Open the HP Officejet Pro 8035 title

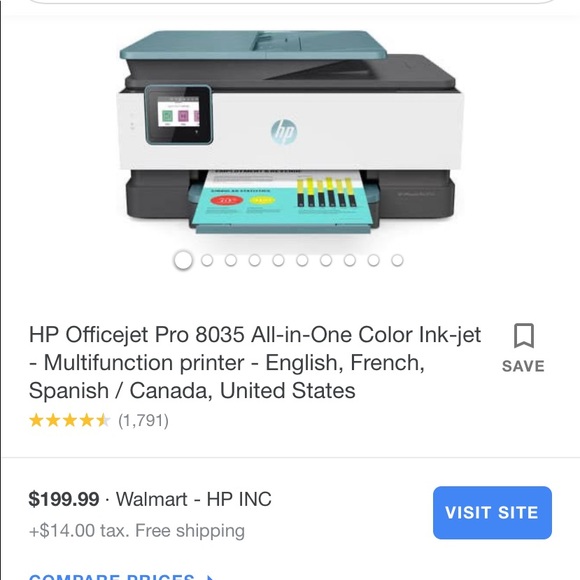[255, 362]
